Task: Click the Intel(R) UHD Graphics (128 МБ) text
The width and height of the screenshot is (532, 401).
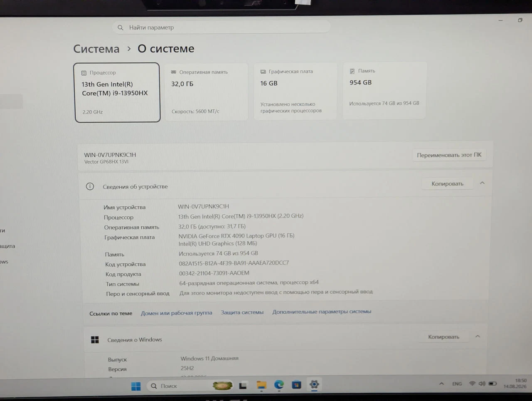Action: coord(218,243)
